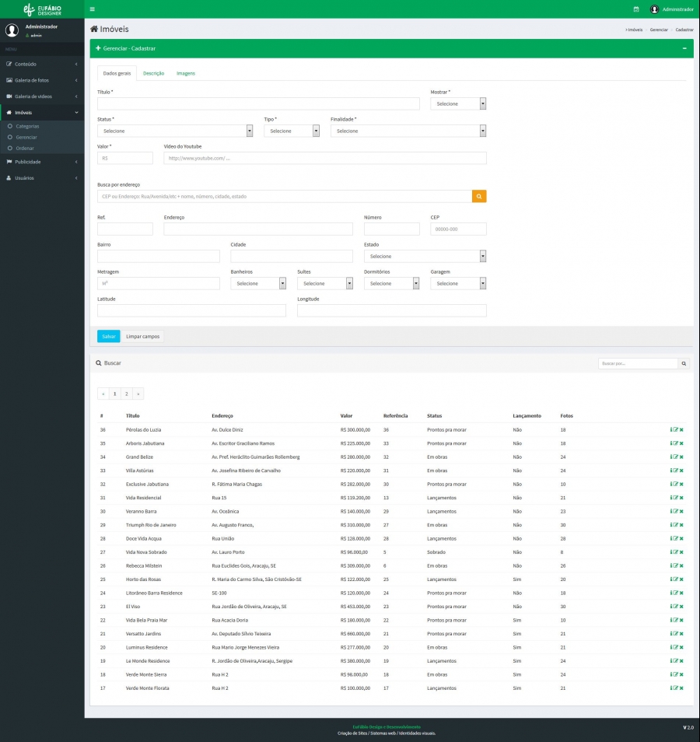The height and width of the screenshot is (742, 700).
Task: Open the Dormitórios dropdown
Action: tap(392, 283)
